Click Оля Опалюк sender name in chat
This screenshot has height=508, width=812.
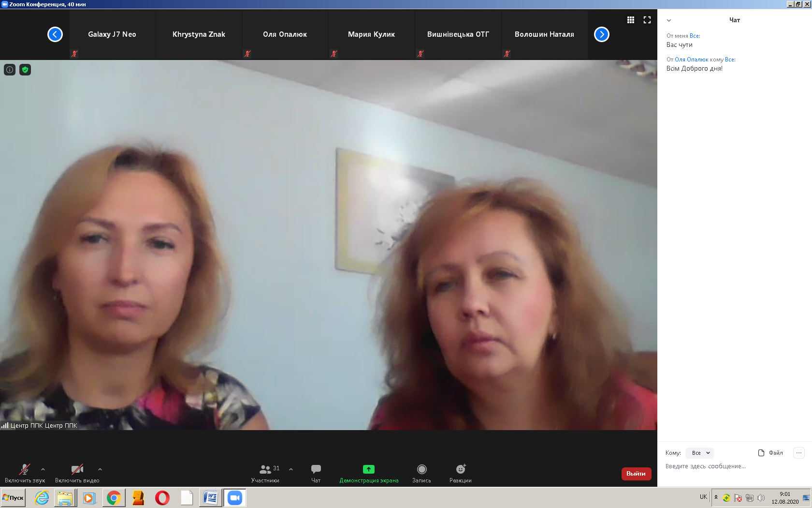click(x=692, y=60)
